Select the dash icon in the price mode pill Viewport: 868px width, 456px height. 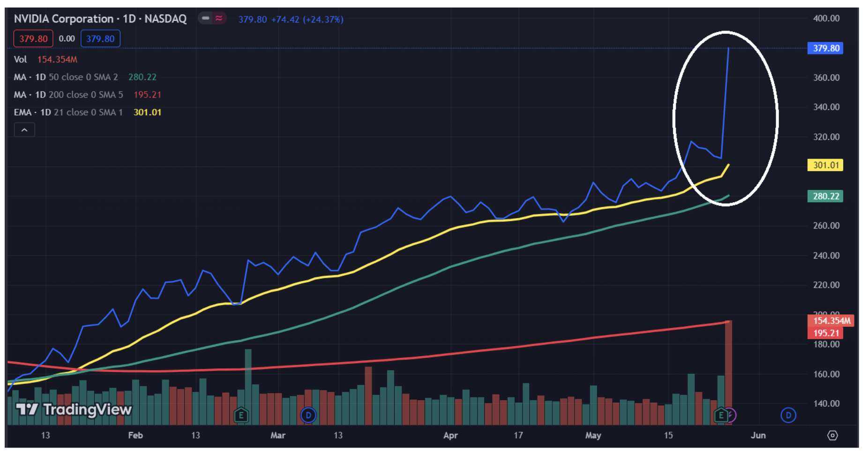tap(205, 19)
